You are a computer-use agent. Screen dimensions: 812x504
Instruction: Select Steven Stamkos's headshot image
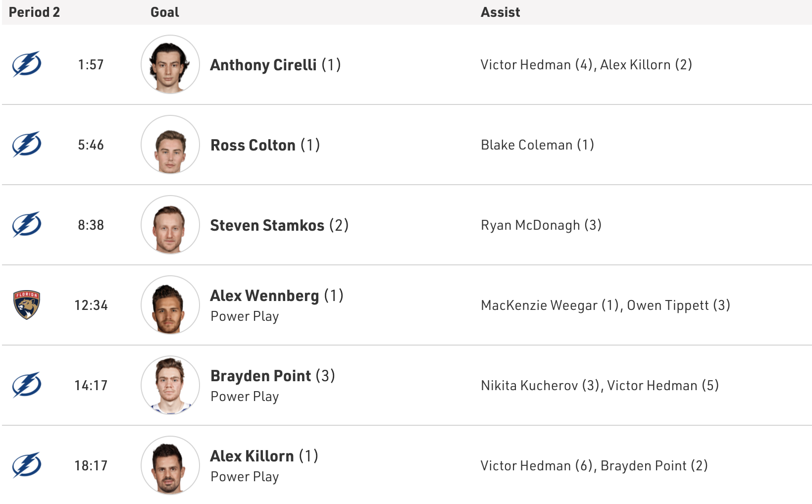coord(170,225)
